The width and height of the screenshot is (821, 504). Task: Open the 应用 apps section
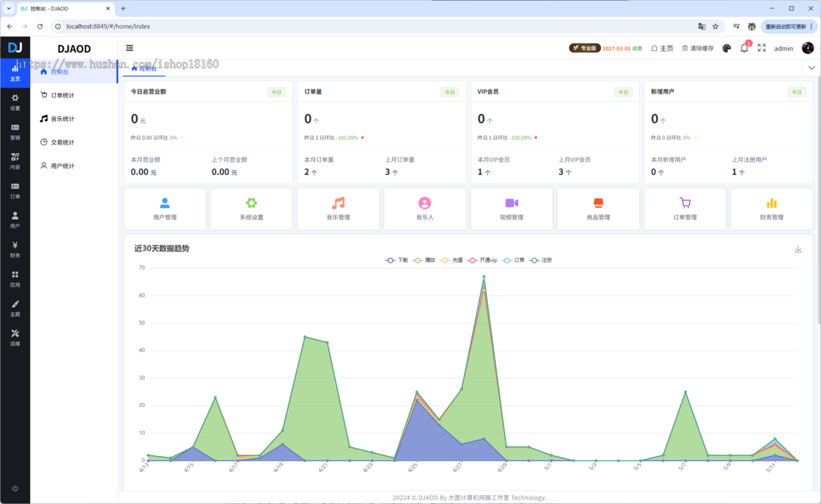point(15,278)
